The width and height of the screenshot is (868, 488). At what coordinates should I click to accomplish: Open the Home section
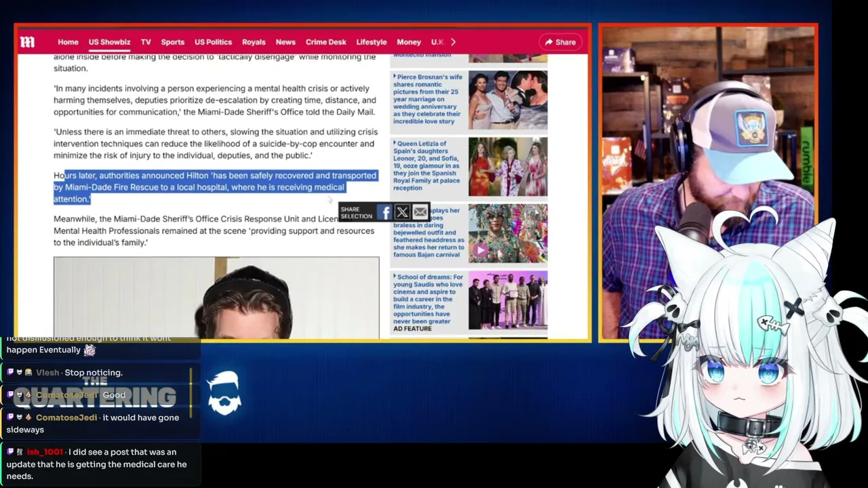pyautogui.click(x=68, y=42)
